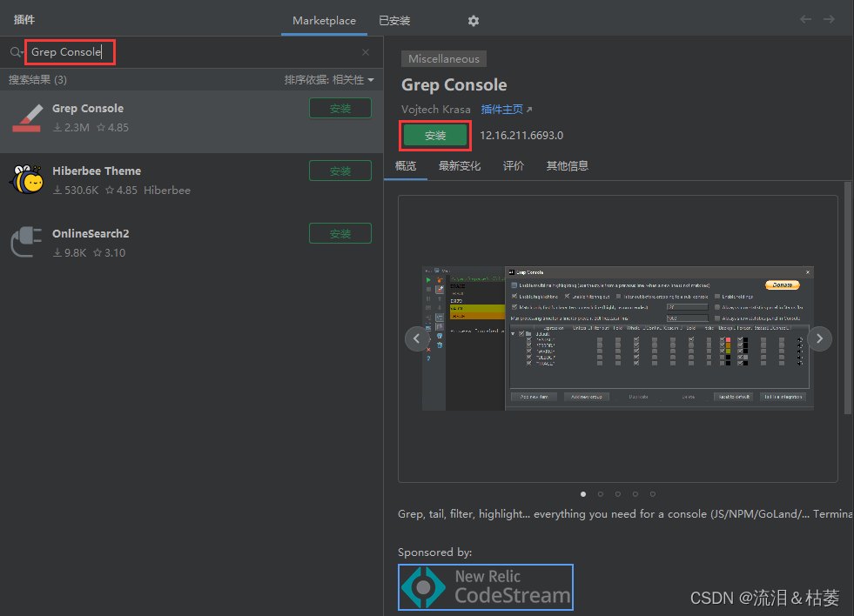Select first carousel page dot
Viewport: 854px width, 616px height.
click(x=583, y=494)
